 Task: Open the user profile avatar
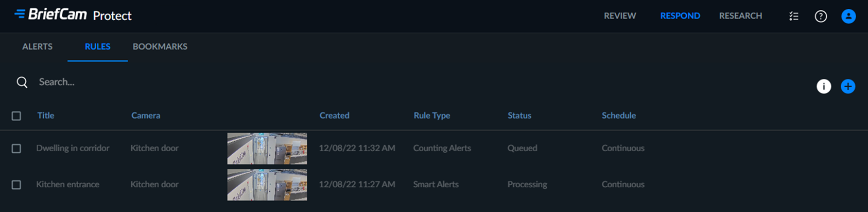pyautogui.click(x=848, y=16)
